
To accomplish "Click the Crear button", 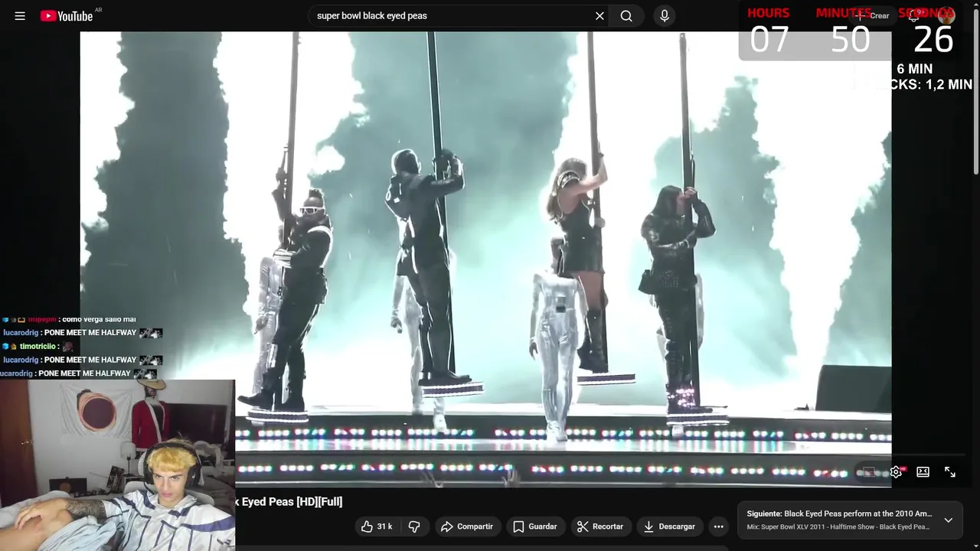I will (874, 15).
